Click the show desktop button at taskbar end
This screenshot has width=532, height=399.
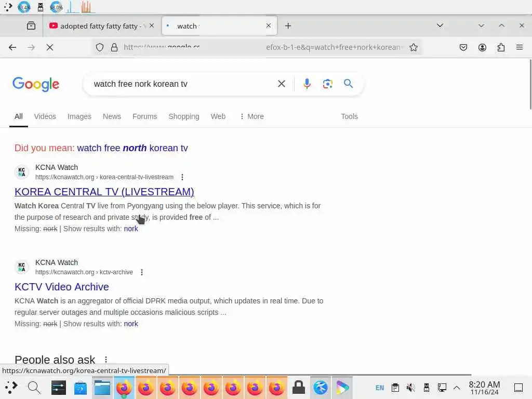(518, 388)
